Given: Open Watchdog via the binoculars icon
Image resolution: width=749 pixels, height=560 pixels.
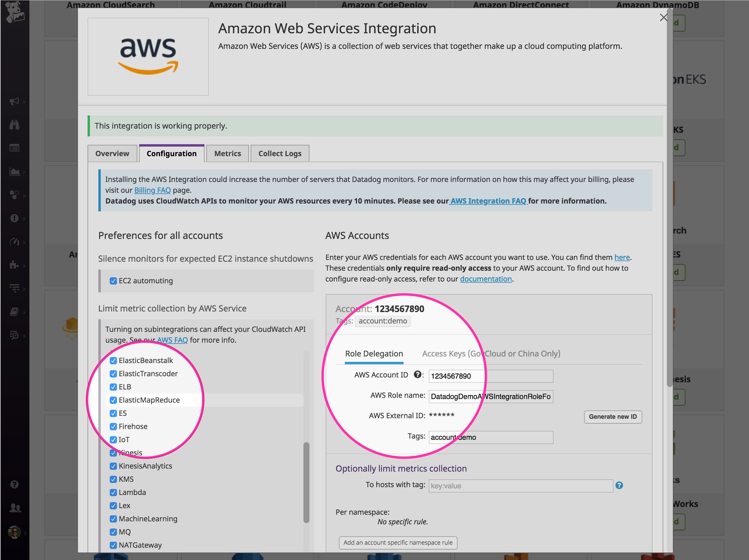Looking at the screenshot, I should click(x=15, y=125).
